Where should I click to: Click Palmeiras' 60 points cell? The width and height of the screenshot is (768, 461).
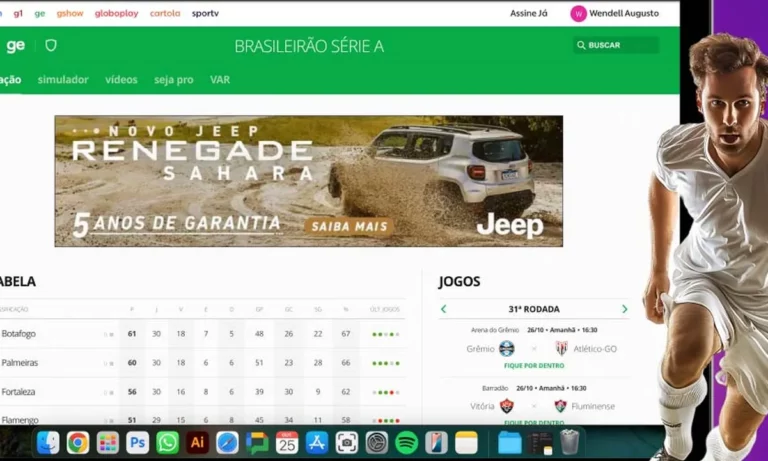click(x=132, y=363)
